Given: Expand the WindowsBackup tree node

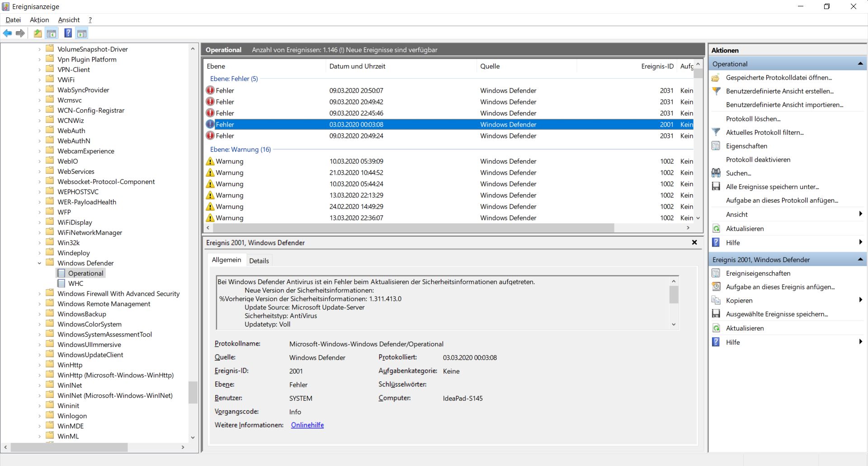Looking at the screenshot, I should pos(39,314).
